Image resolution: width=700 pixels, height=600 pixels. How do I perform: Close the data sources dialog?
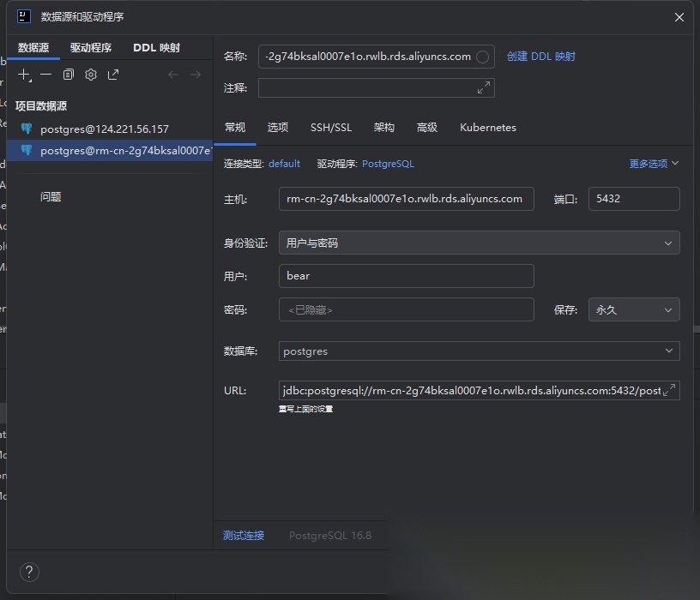click(x=679, y=17)
